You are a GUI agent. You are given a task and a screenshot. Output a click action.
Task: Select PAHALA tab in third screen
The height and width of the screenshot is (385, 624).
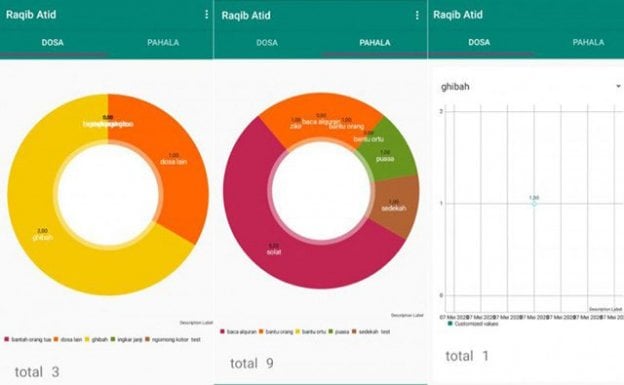pos(588,42)
